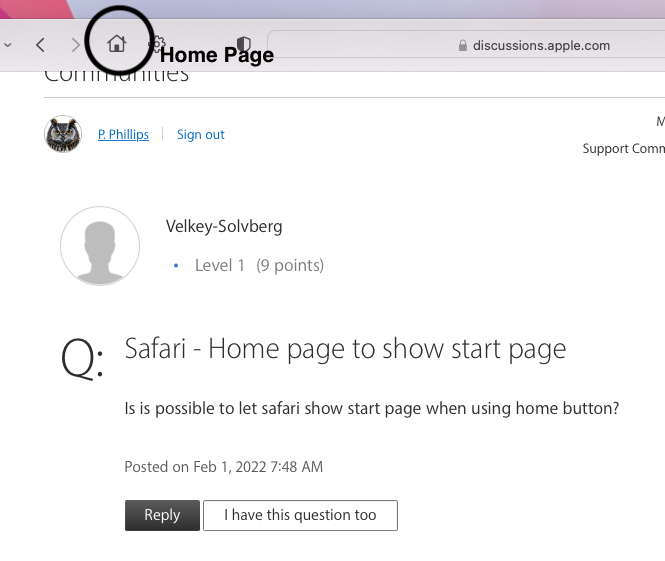
Task: Open the owl profile avatar
Action: click(63, 134)
